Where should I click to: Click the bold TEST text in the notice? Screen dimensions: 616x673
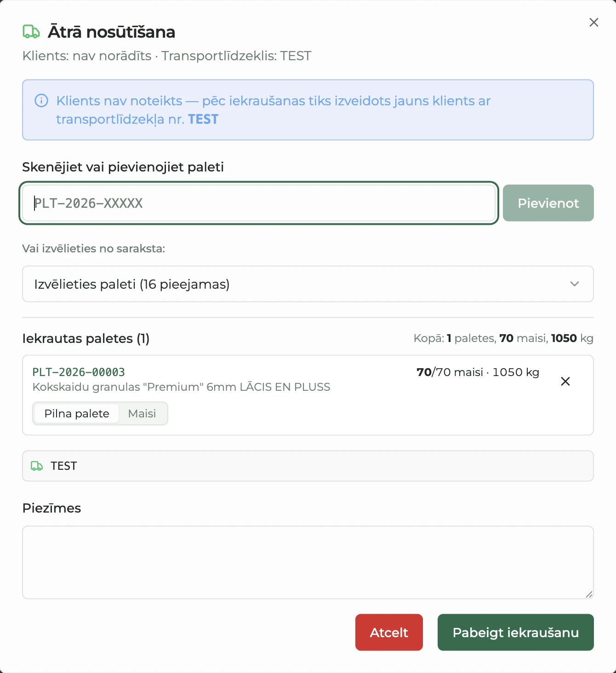[x=203, y=120]
